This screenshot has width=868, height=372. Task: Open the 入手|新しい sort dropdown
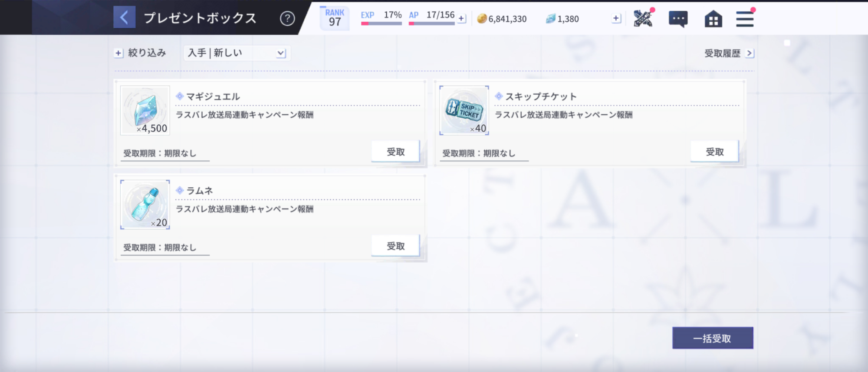(x=237, y=53)
